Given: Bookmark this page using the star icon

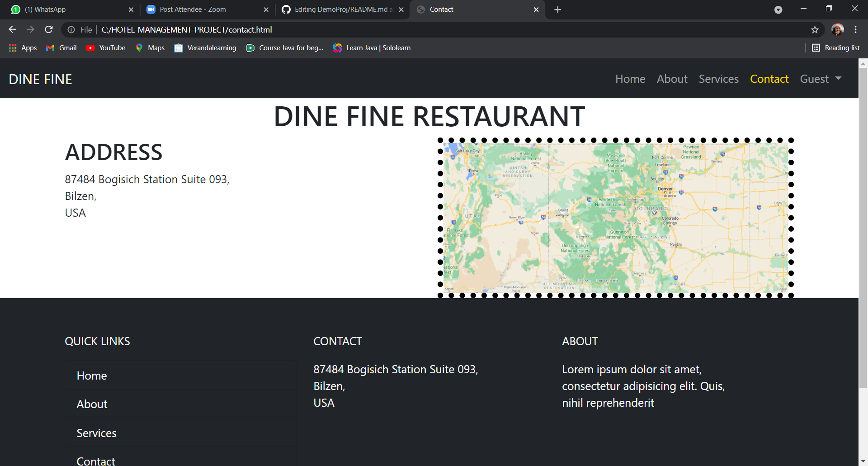Looking at the screenshot, I should [x=815, y=29].
